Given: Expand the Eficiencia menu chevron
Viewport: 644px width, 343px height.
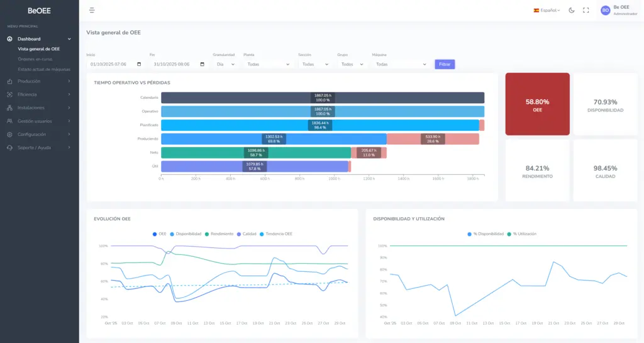Looking at the screenshot, I should (x=69, y=94).
